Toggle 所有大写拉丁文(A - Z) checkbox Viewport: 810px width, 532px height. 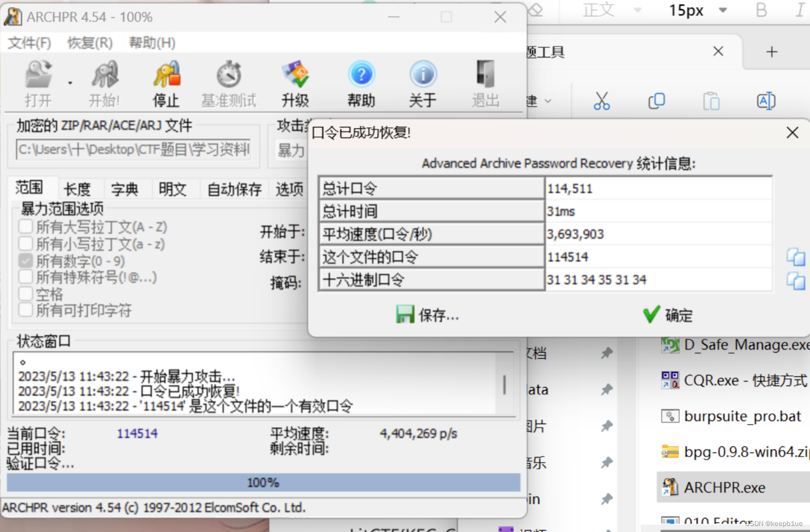click(25, 227)
